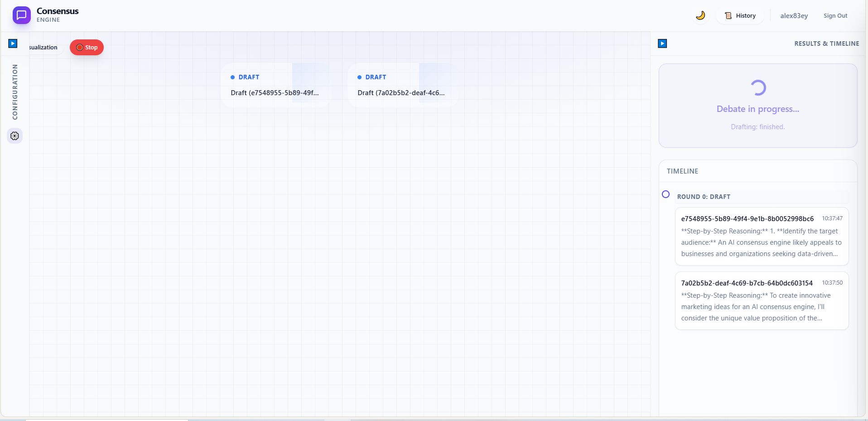Open the History panel via the book icon

click(x=728, y=15)
